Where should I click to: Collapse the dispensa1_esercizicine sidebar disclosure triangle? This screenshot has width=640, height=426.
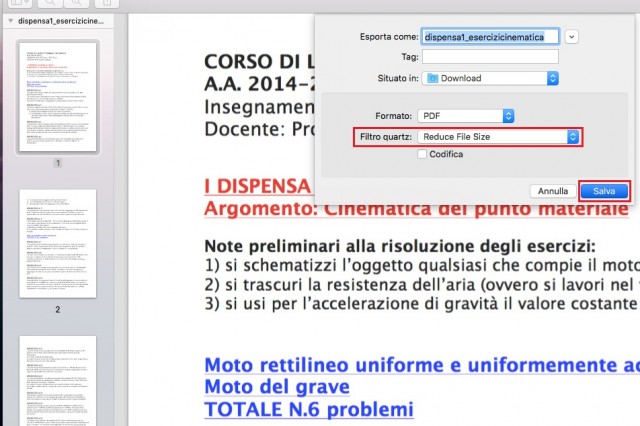[x=11, y=21]
